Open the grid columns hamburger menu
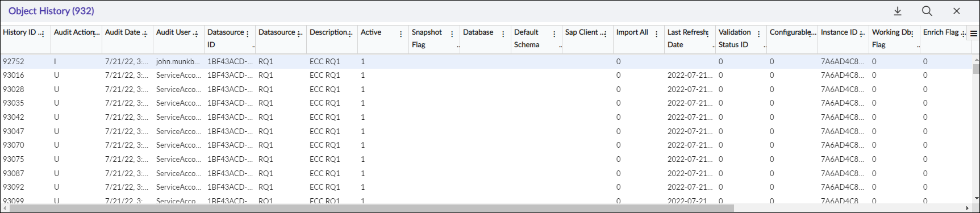 coord(974,34)
